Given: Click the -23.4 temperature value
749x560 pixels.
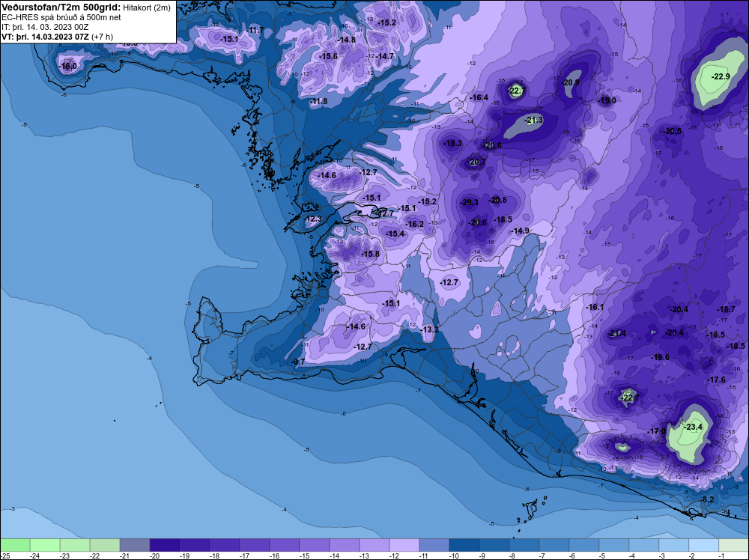Looking at the screenshot, I should pyautogui.click(x=694, y=427).
